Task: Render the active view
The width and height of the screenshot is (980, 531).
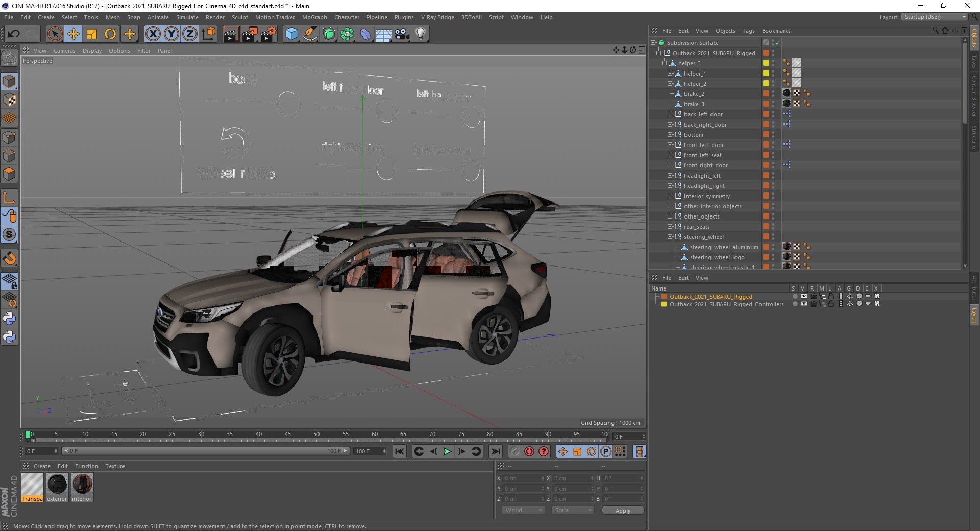Action: coord(231,34)
